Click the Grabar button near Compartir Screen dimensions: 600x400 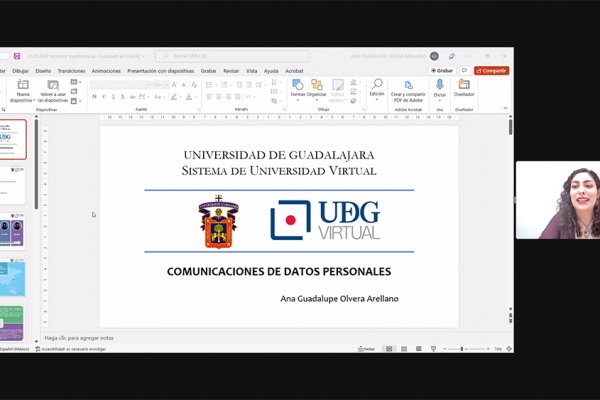[x=442, y=71]
